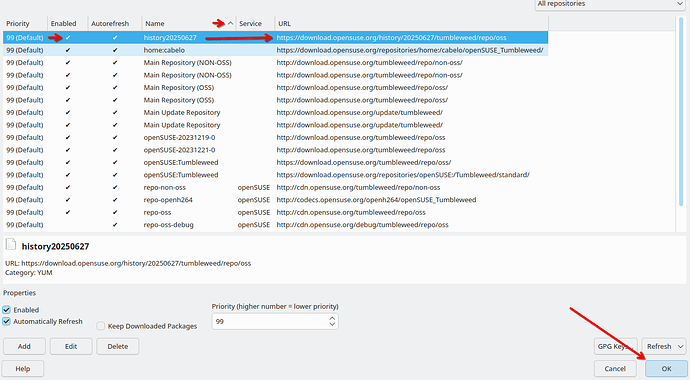Click the Add repository button
Screen dimensions: 690x380
[24, 346]
